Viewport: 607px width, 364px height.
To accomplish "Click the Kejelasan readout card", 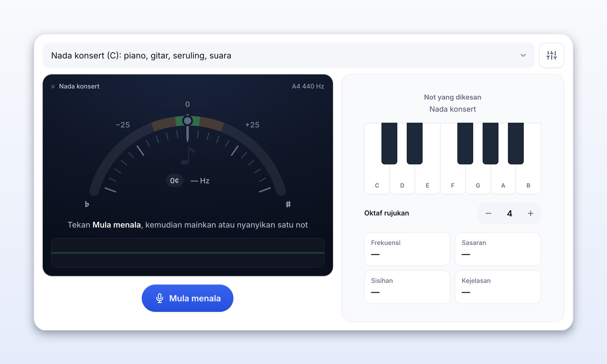I will coord(498,287).
